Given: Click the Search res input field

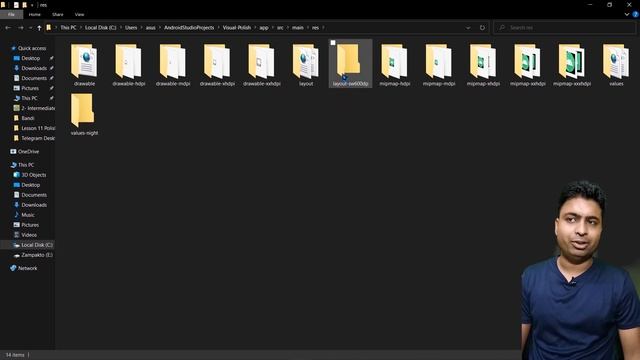Looking at the screenshot, I should pos(564,28).
